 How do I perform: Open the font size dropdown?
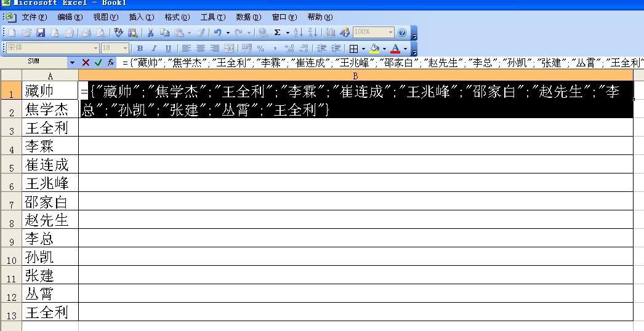(126, 49)
